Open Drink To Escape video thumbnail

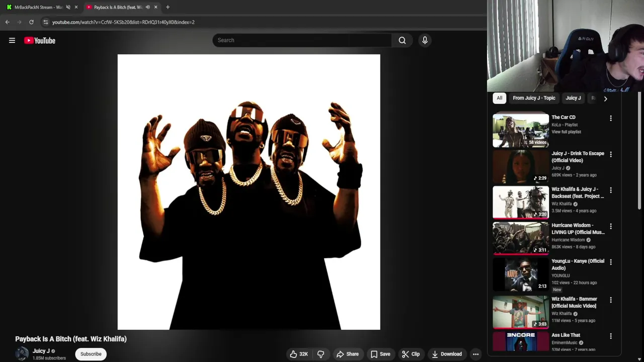[x=521, y=166]
